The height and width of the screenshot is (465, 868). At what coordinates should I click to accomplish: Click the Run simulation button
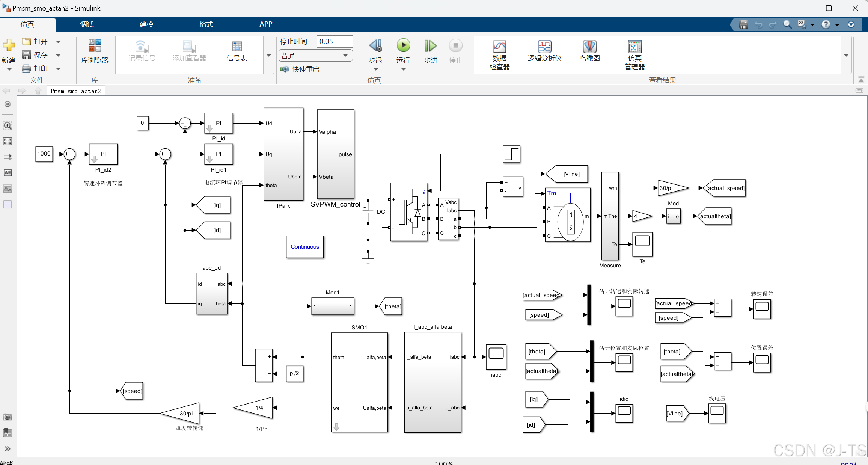pos(403,46)
